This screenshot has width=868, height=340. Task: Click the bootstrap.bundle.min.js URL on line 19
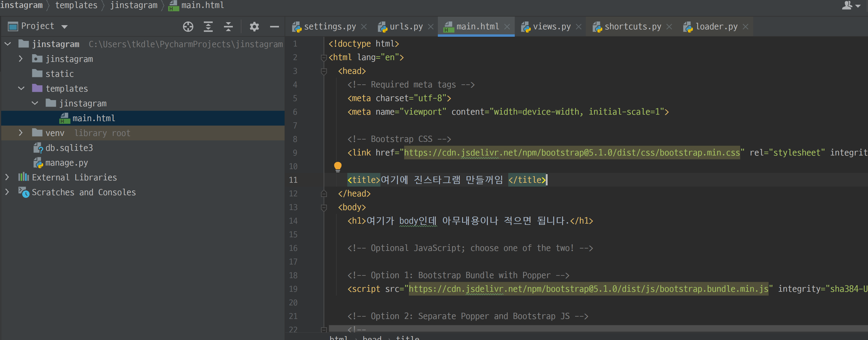pyautogui.click(x=588, y=289)
